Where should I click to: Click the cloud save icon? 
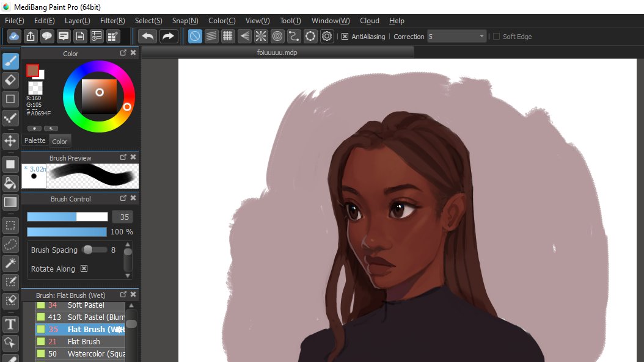13,37
